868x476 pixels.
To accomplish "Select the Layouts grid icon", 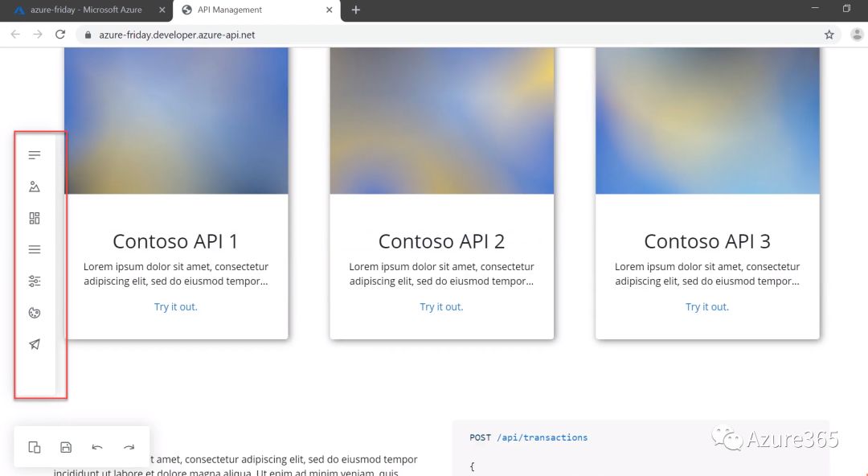I will pyautogui.click(x=35, y=218).
